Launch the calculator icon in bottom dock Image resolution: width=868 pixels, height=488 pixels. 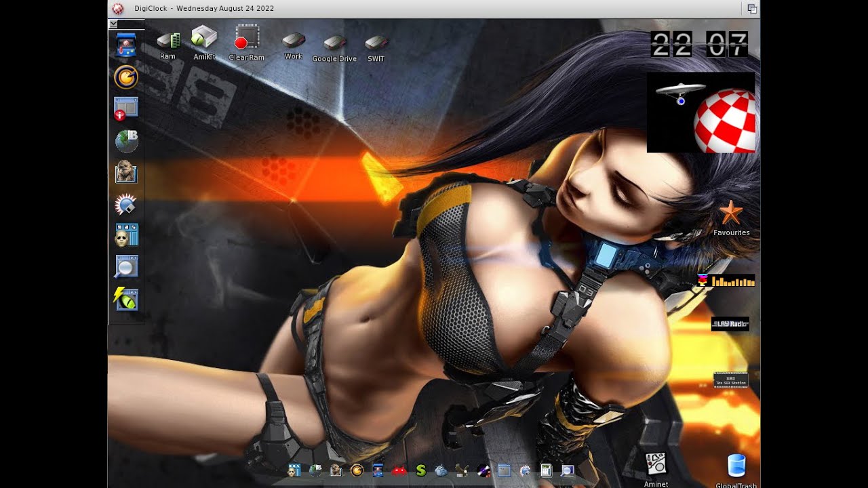(x=546, y=470)
